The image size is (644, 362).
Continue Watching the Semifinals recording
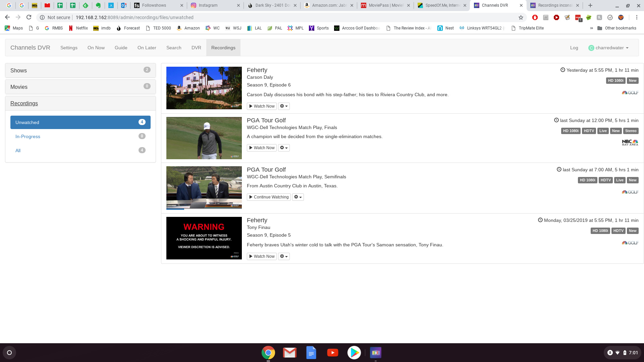point(269,197)
